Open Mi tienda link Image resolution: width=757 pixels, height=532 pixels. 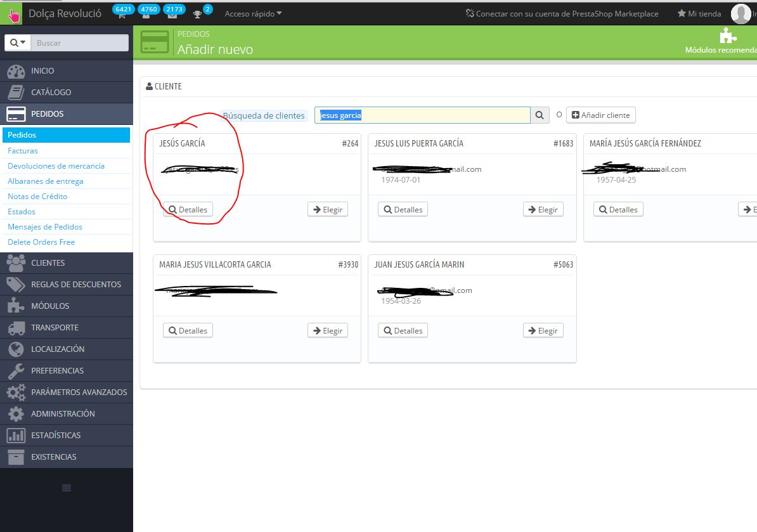click(699, 13)
